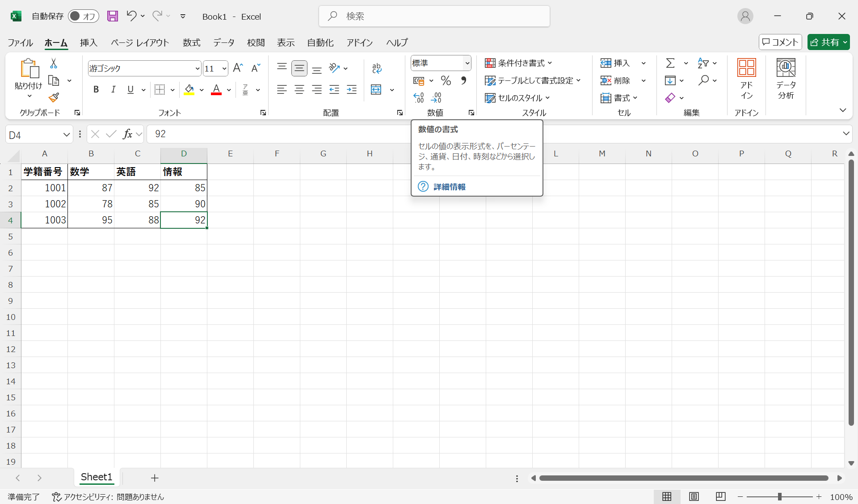Screen dimensions: 858x504
Task: Toggle italic formatting
Action: tap(114, 90)
